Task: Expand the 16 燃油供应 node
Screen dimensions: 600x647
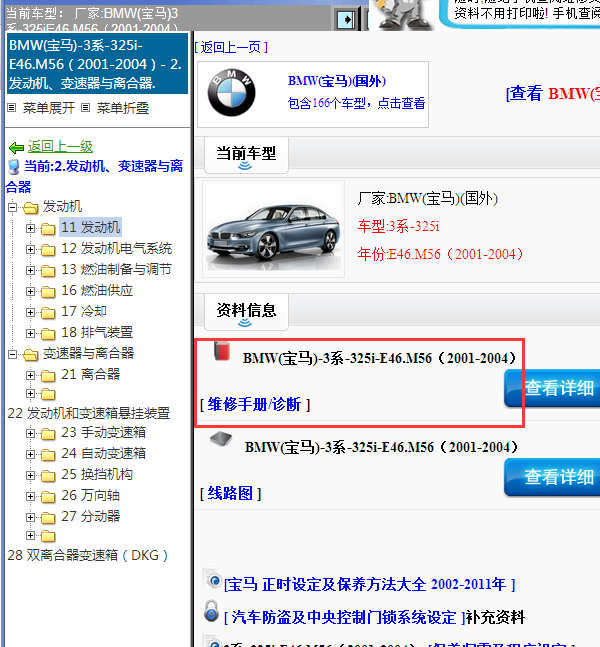Action: (30, 291)
